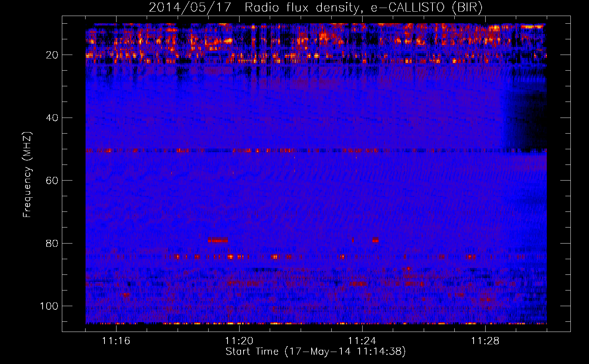Click the 'Frequency (MHZ)' axis label

[27, 175]
